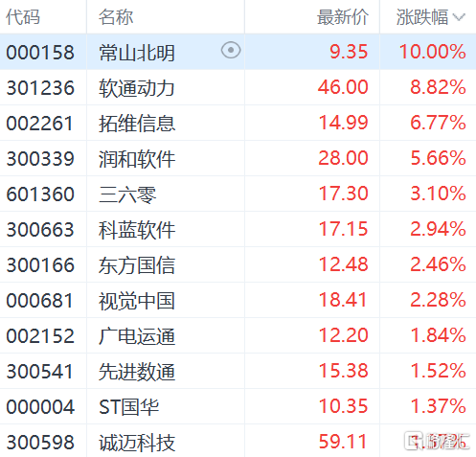476x457 pixels.
Task: Select stock code 002261
Action: [39, 124]
